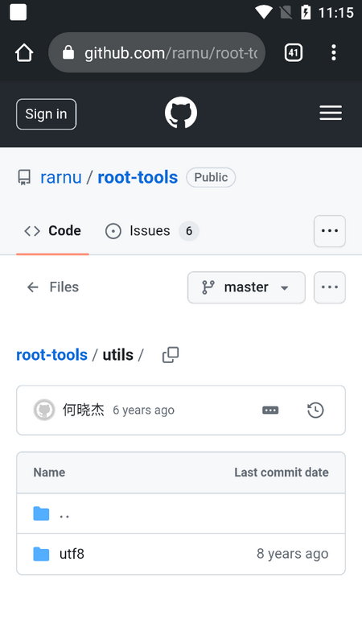Select the Code tab
The image size is (362, 644).
coord(52,231)
